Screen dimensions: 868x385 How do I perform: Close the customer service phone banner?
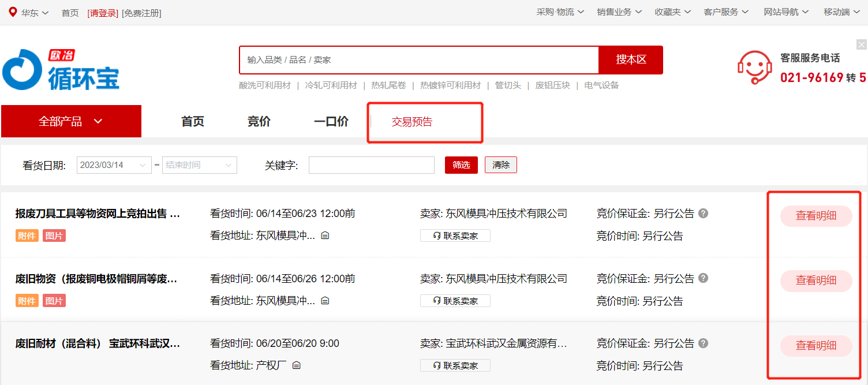861,44
